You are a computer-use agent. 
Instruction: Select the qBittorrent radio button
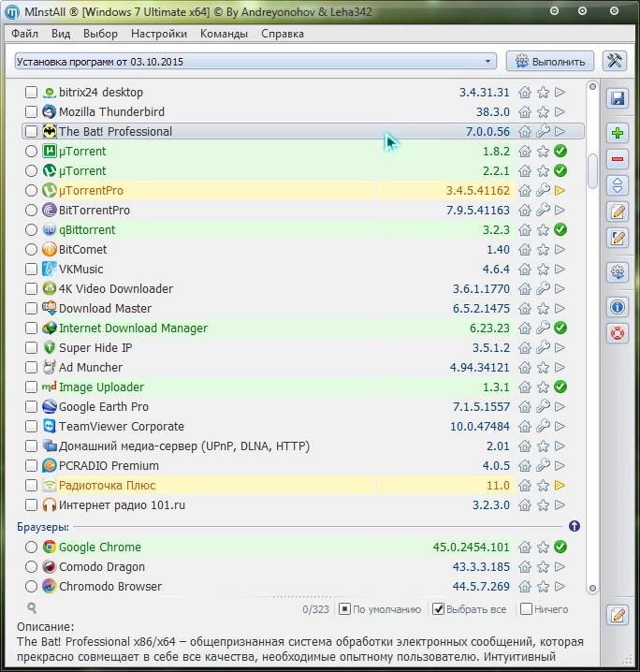coord(31,229)
